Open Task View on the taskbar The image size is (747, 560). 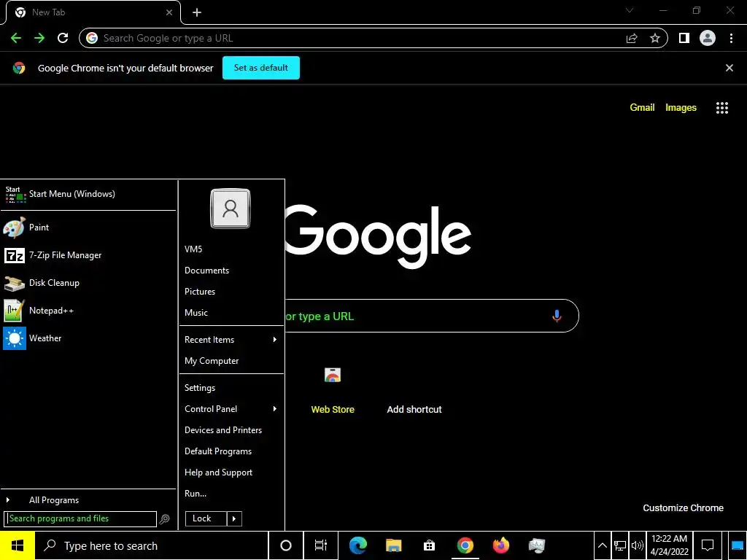point(321,545)
